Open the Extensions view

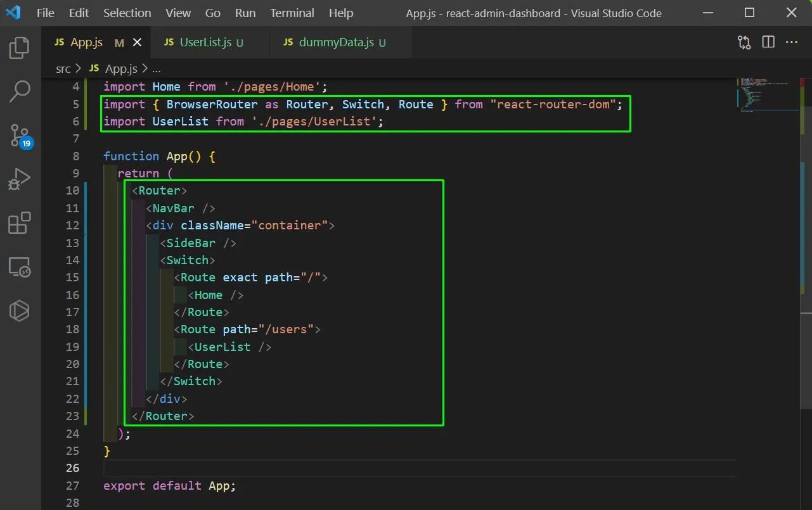(20, 223)
